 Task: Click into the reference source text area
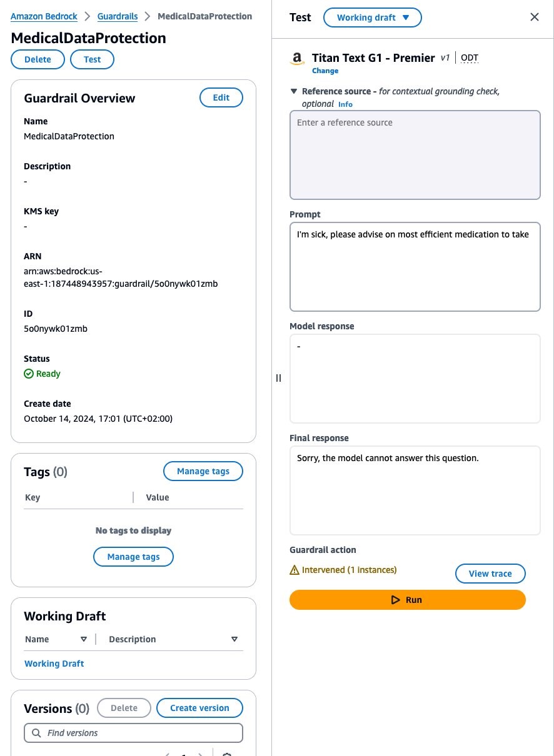(x=415, y=155)
